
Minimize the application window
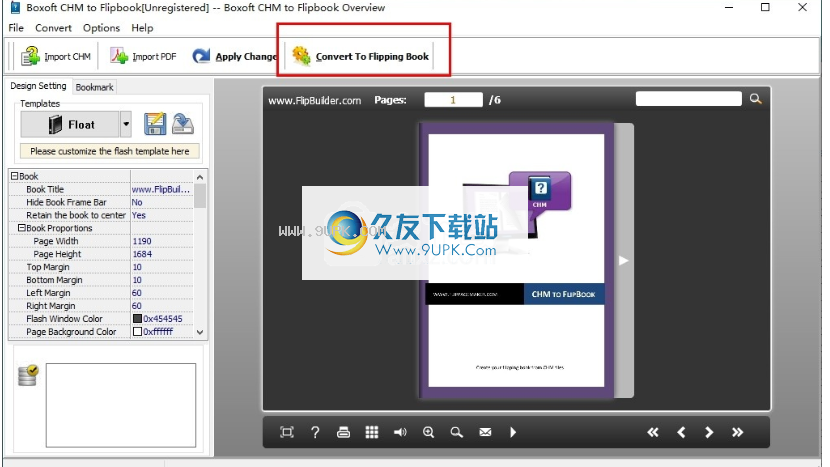(729, 7)
